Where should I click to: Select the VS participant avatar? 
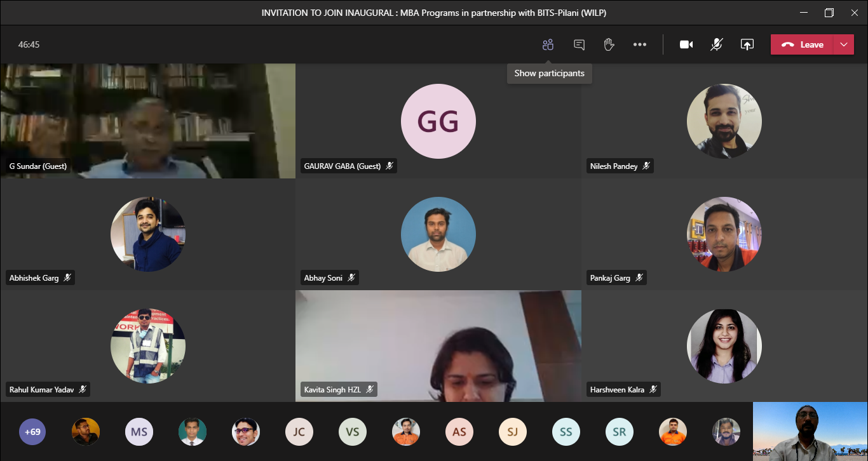tap(353, 432)
